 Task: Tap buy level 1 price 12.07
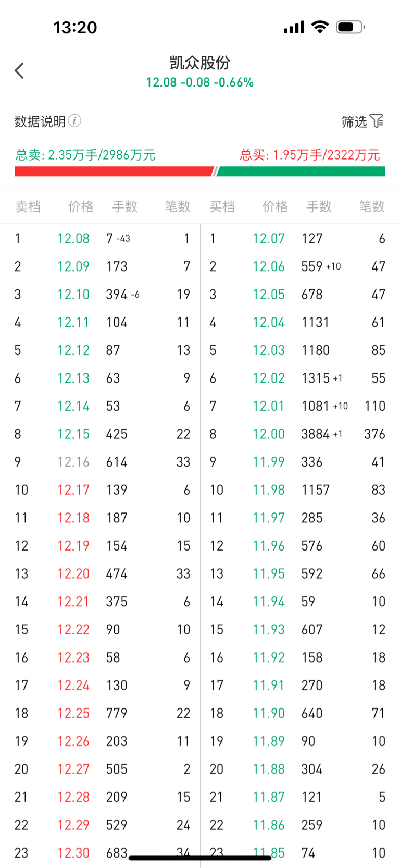tap(269, 239)
